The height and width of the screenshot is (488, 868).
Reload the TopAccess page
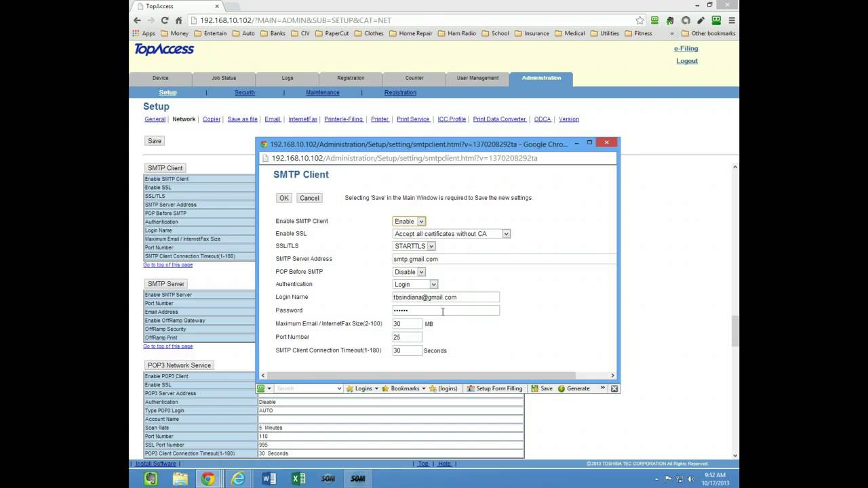coord(165,20)
